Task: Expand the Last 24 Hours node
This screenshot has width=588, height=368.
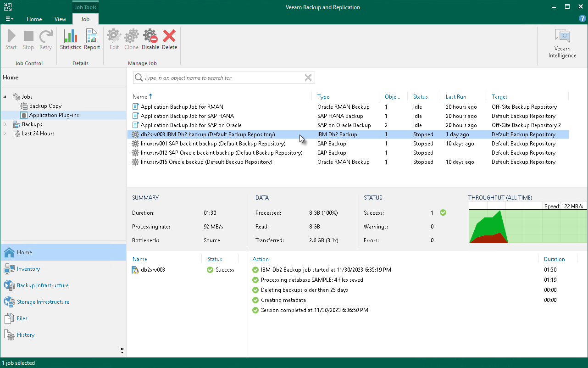Action: tap(5, 134)
